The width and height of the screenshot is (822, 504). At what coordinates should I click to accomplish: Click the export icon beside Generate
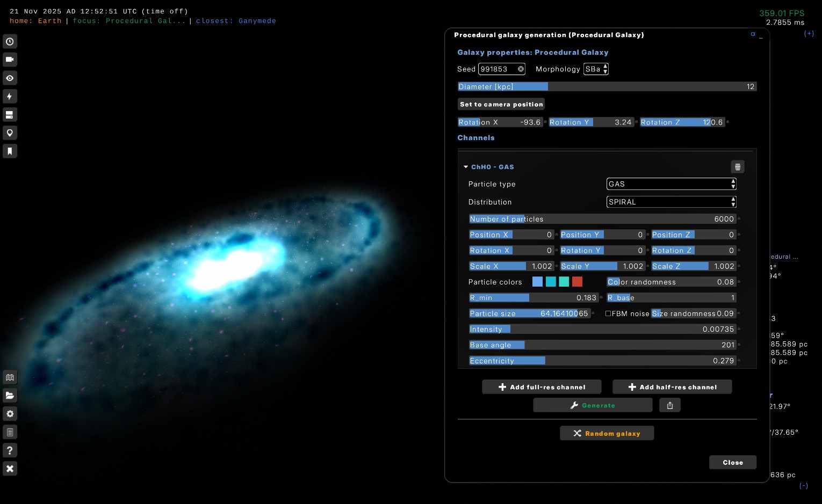pyautogui.click(x=669, y=405)
